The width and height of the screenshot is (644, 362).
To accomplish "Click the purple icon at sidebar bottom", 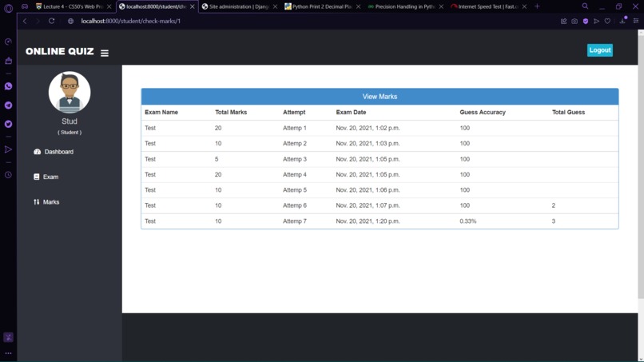I will coord(8,337).
